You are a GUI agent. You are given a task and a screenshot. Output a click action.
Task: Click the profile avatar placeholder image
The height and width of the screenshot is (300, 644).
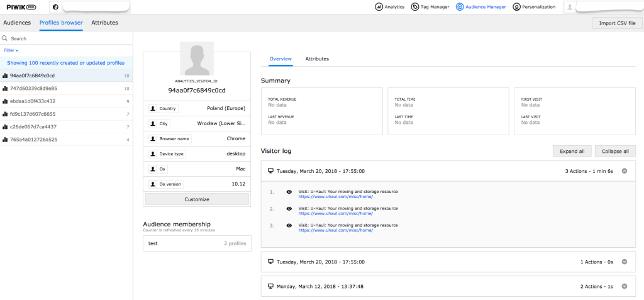click(x=197, y=58)
